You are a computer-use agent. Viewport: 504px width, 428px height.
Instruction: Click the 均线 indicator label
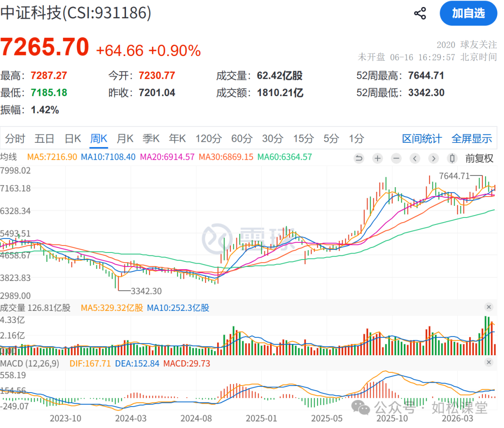click(x=9, y=157)
